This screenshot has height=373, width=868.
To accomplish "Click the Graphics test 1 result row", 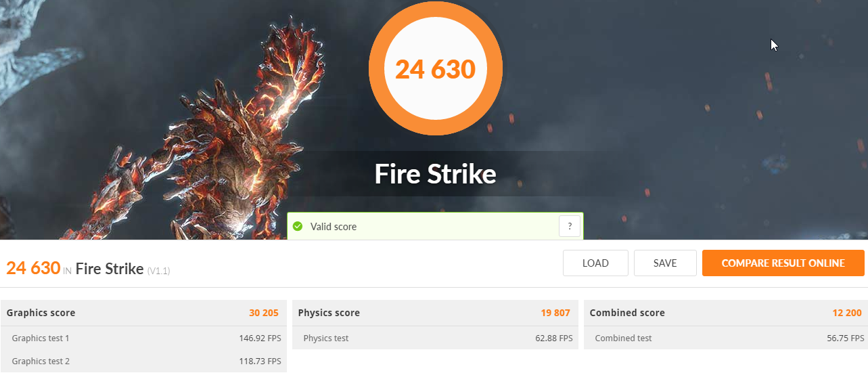I will (143, 338).
